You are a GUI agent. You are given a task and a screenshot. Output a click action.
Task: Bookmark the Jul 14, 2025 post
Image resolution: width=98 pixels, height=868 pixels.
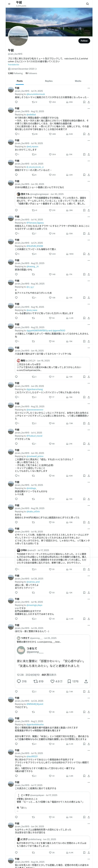84,233
